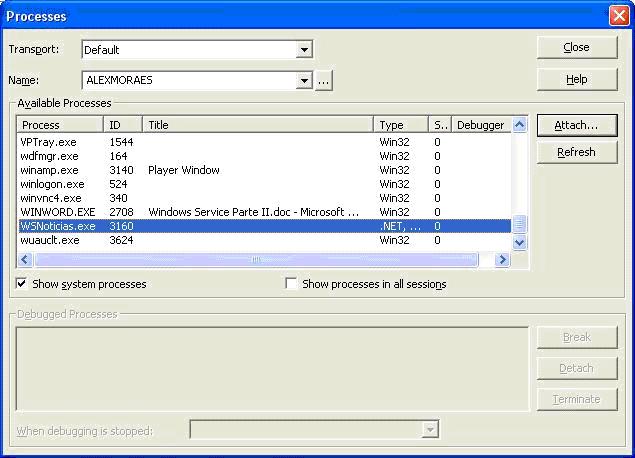
Task: Click the Debugger column header
Action: [x=481, y=125]
